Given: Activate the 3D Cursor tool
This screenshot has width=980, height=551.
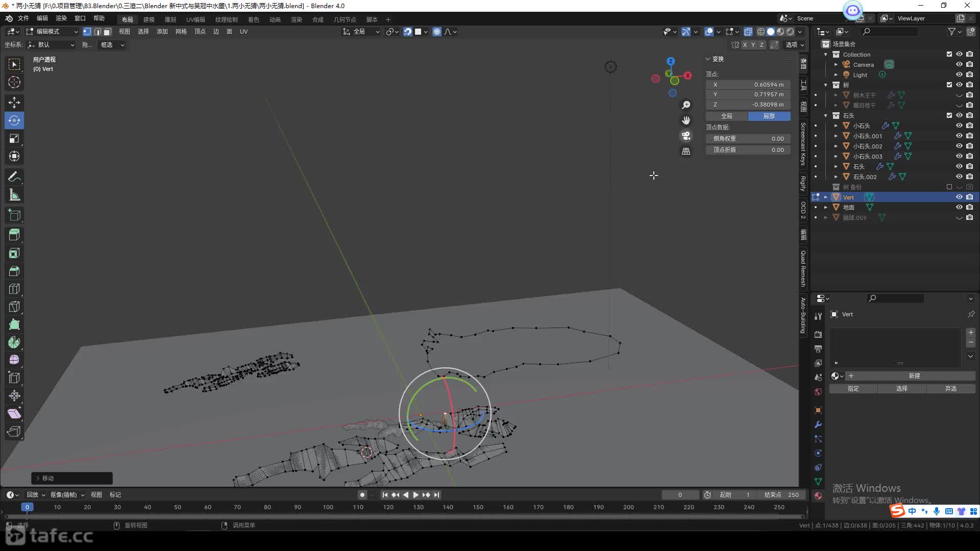Looking at the screenshot, I should pyautogui.click(x=14, y=82).
